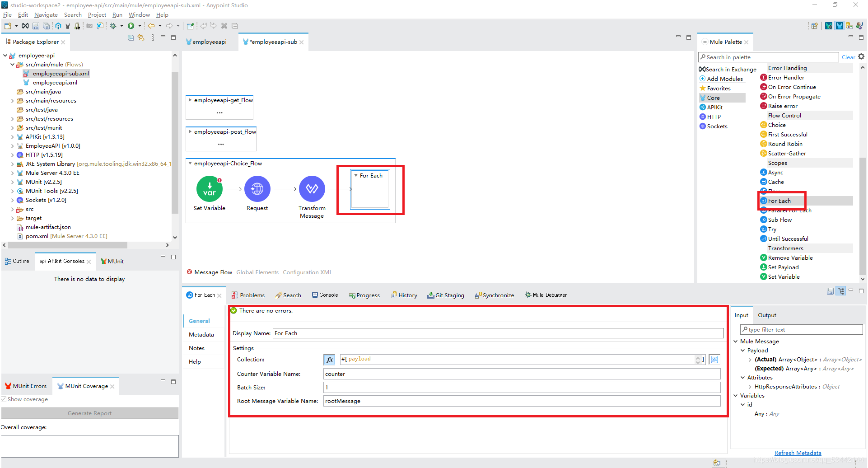
Task: Open Metadata section of For Each properties
Action: coord(201,335)
